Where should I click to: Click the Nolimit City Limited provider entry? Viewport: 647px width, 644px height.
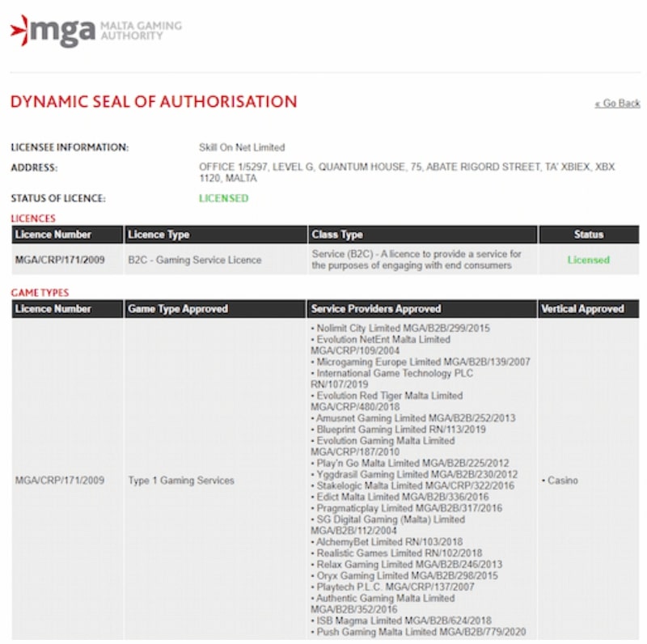click(400, 328)
